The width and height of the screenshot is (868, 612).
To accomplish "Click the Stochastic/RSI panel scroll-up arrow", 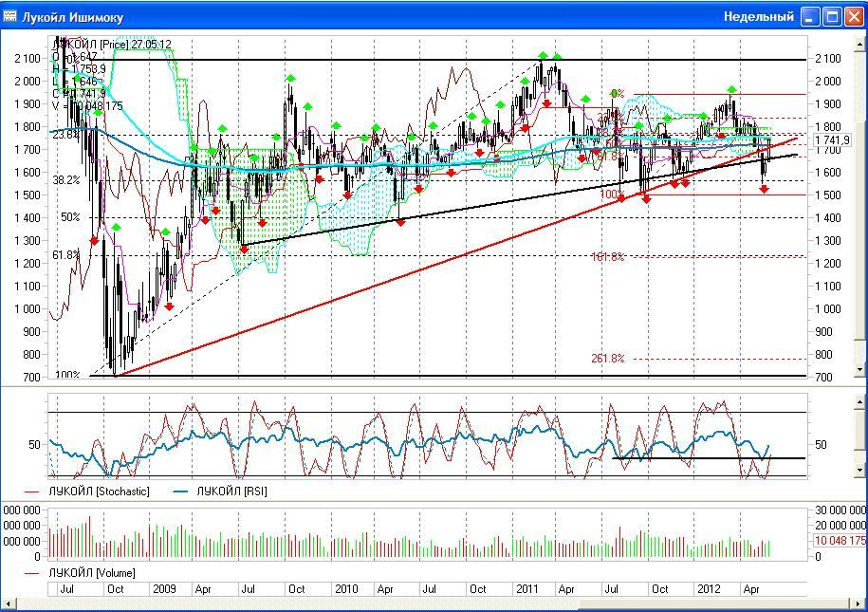I will (859, 400).
